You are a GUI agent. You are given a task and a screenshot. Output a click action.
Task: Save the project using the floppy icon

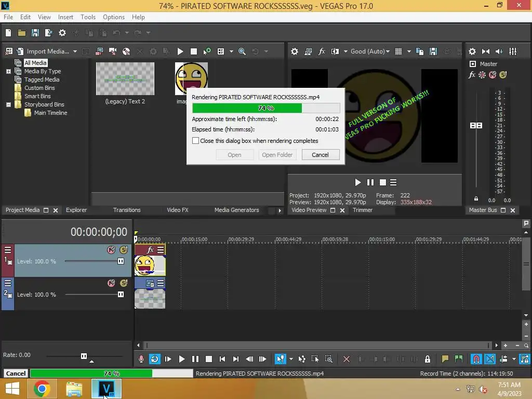35,33
